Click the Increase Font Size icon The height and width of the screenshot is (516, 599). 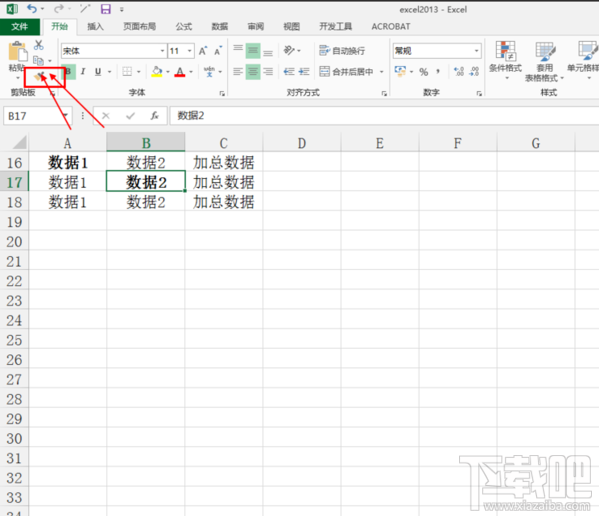202,51
